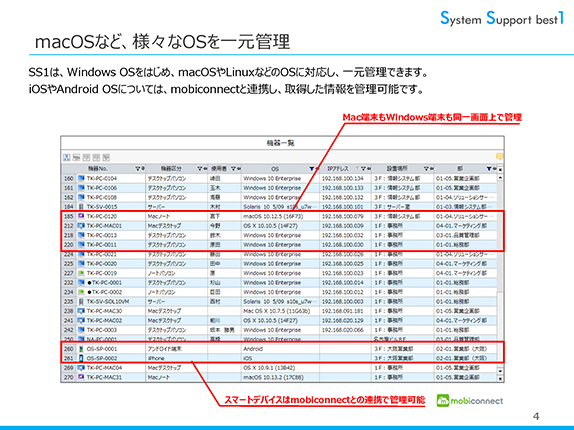The height and width of the screenshot is (430, 574).
Task: Select the 03-01.品質管理部 cell in TK-PC-0013 row
Action: pyautogui.click(x=465, y=235)
